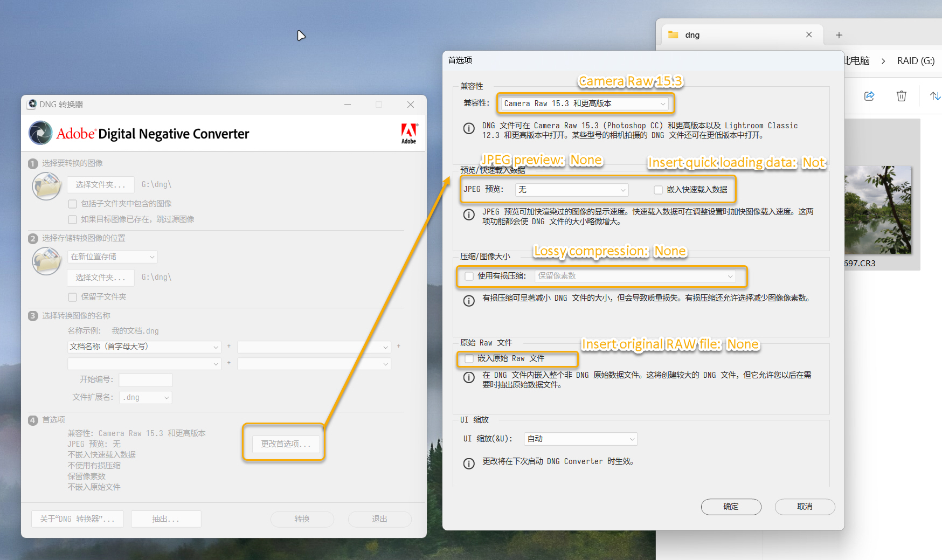Click the 697.CR3 file name label

(860, 264)
